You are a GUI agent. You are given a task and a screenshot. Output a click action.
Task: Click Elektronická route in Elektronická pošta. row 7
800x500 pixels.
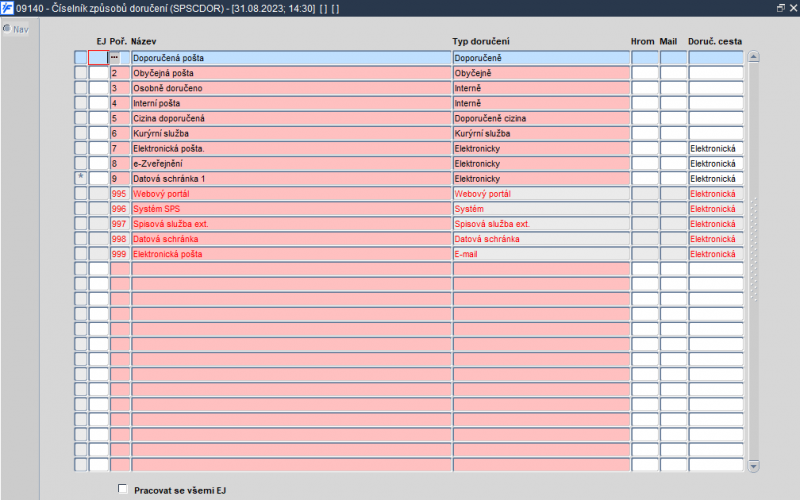point(716,148)
